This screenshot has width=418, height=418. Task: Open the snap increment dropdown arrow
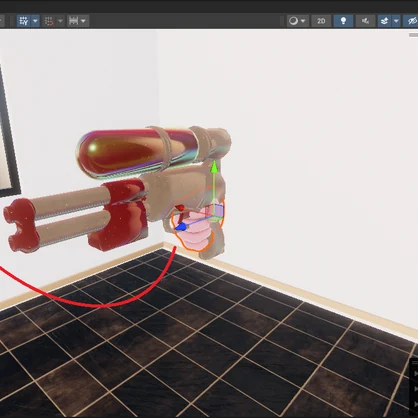pyautogui.click(x=84, y=21)
